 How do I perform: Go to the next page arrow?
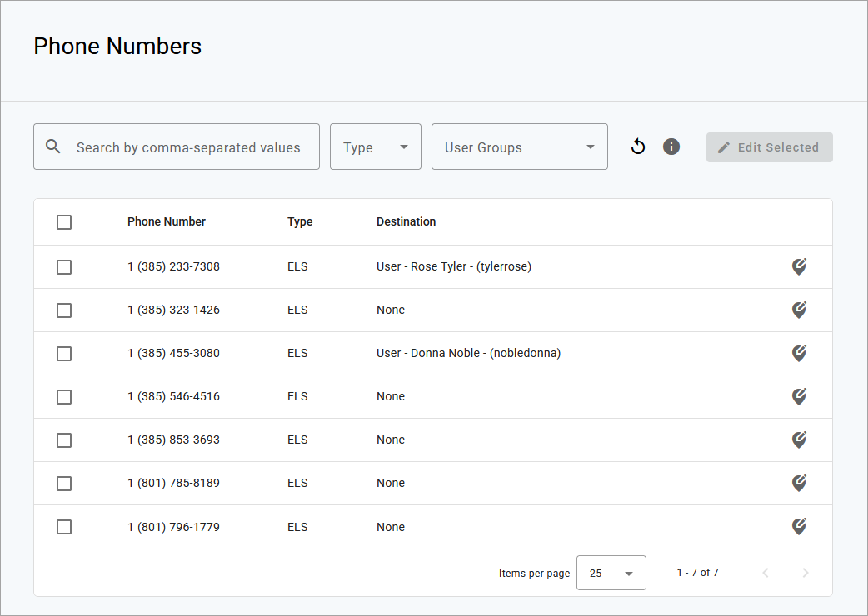coord(806,573)
